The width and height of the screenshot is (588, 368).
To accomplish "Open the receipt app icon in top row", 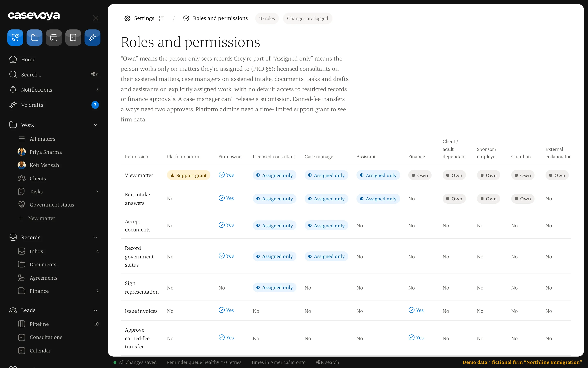I will (73, 38).
